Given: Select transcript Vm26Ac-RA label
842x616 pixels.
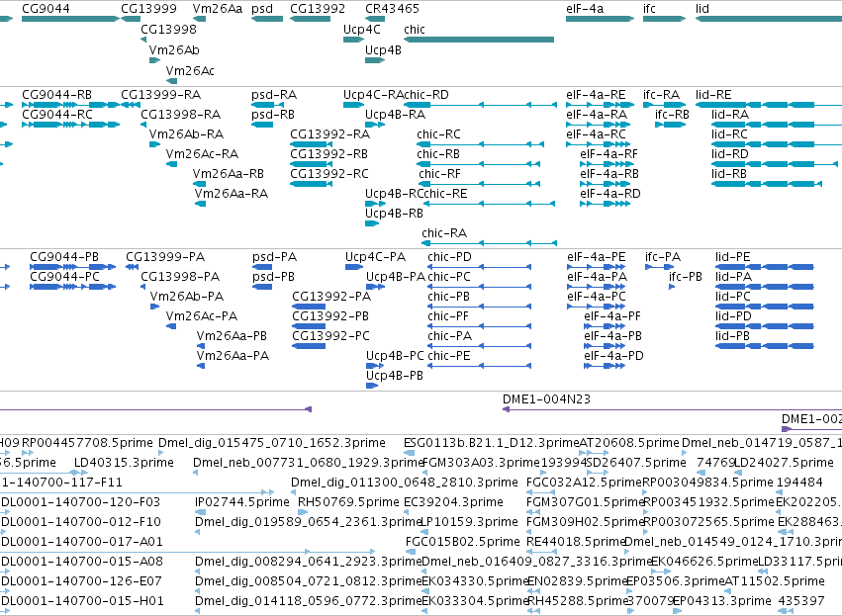Looking at the screenshot, I should point(202,154).
